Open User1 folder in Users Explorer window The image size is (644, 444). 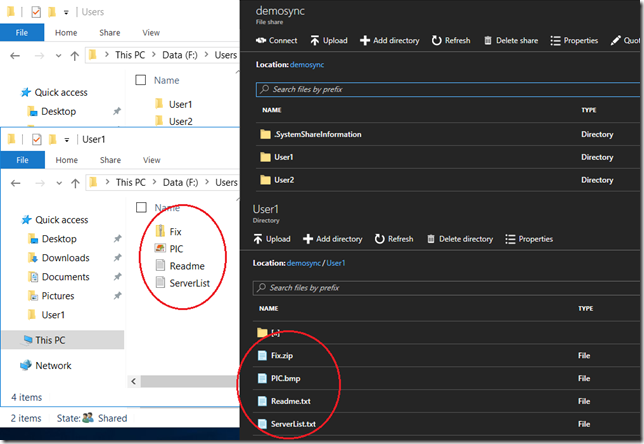pos(174,104)
